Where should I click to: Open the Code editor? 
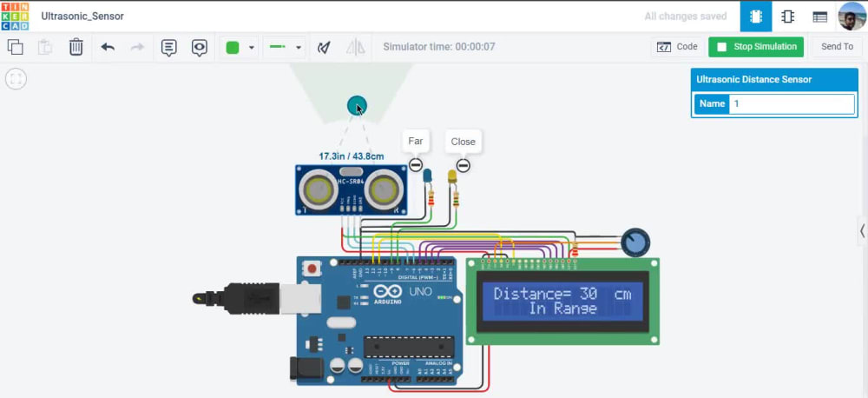tap(678, 47)
